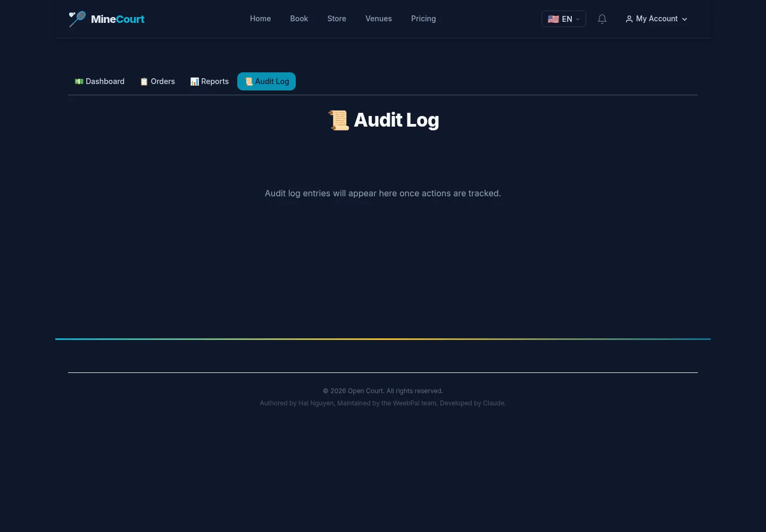Click the 'Authored by Hai Nguyen' footer line
The height and width of the screenshot is (532, 766).
[383, 403]
